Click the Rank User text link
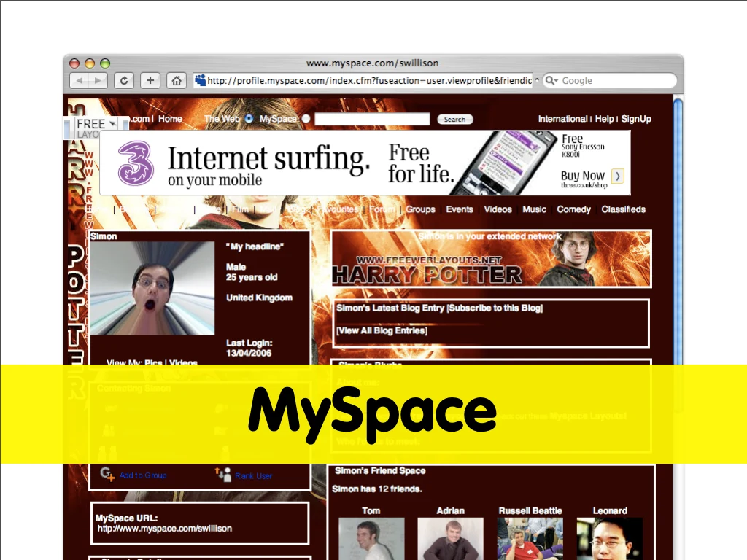Screen dimensions: 747x560 coord(253,475)
